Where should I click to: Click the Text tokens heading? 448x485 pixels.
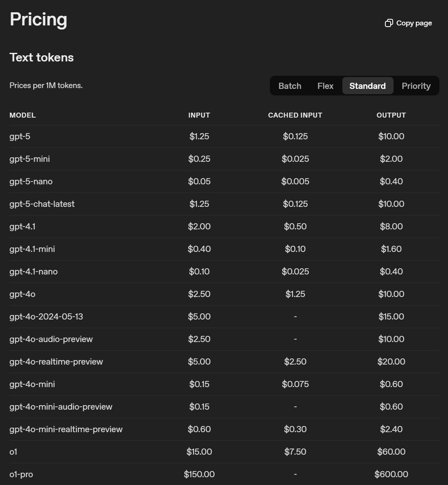click(42, 57)
